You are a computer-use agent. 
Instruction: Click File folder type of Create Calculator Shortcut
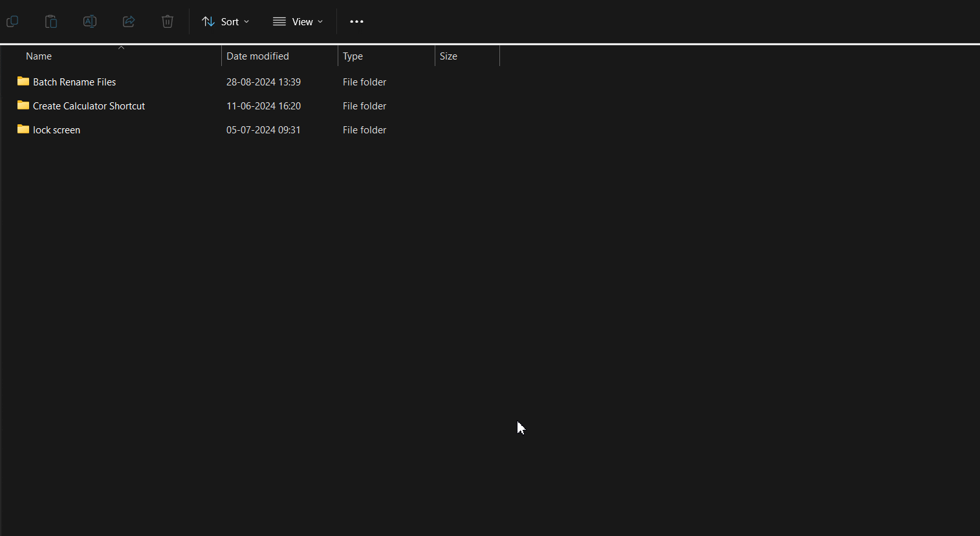(x=364, y=106)
